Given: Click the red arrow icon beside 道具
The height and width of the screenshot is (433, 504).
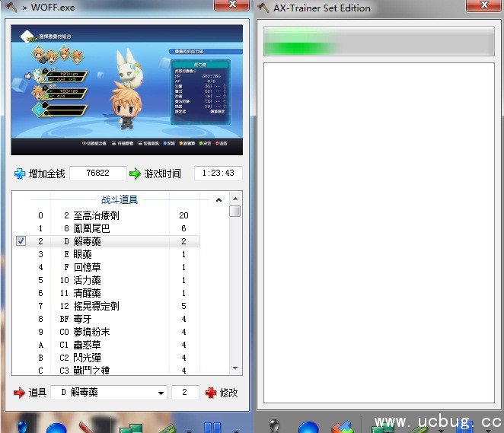Looking at the screenshot, I should [x=20, y=393].
